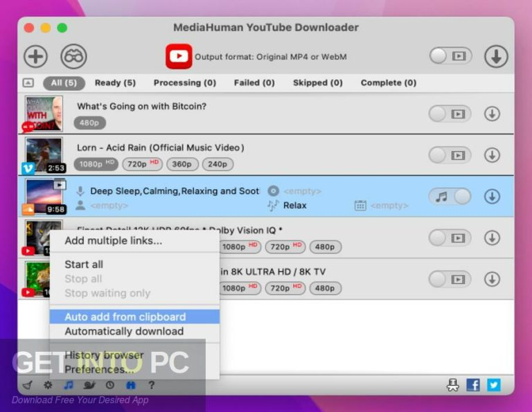Click the red YouTube output format logo

[179, 56]
